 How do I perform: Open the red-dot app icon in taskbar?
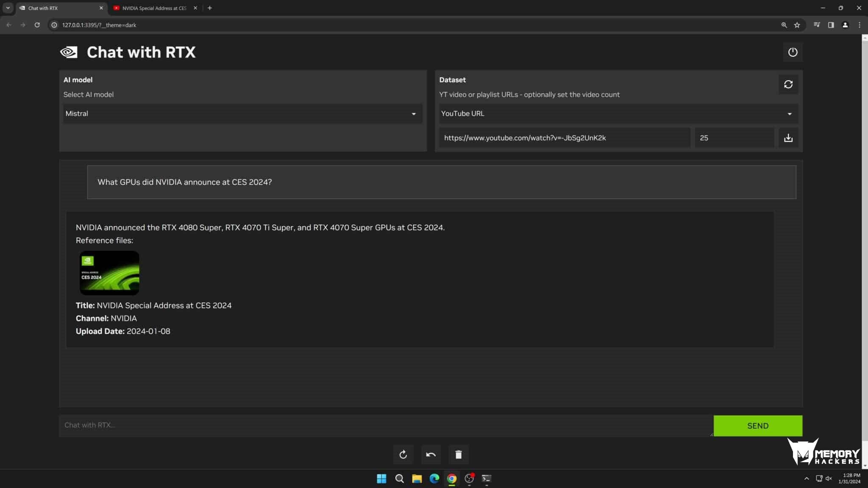click(x=469, y=479)
